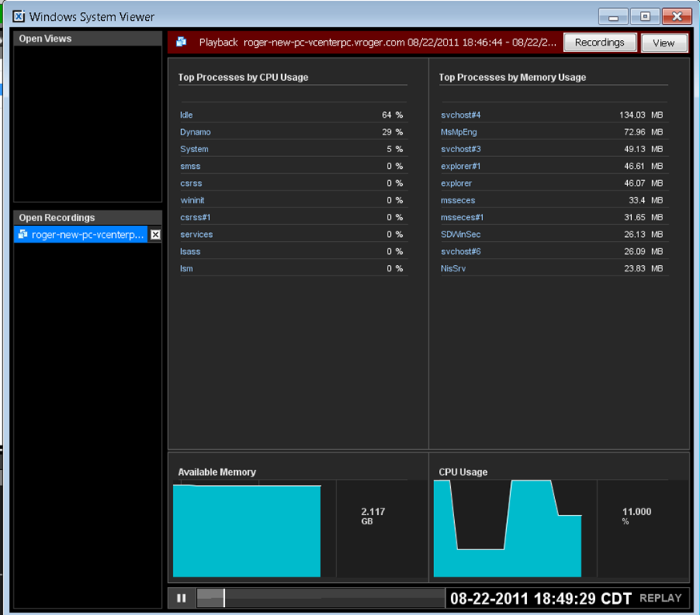Open the svchost#4 memory process

click(x=461, y=115)
